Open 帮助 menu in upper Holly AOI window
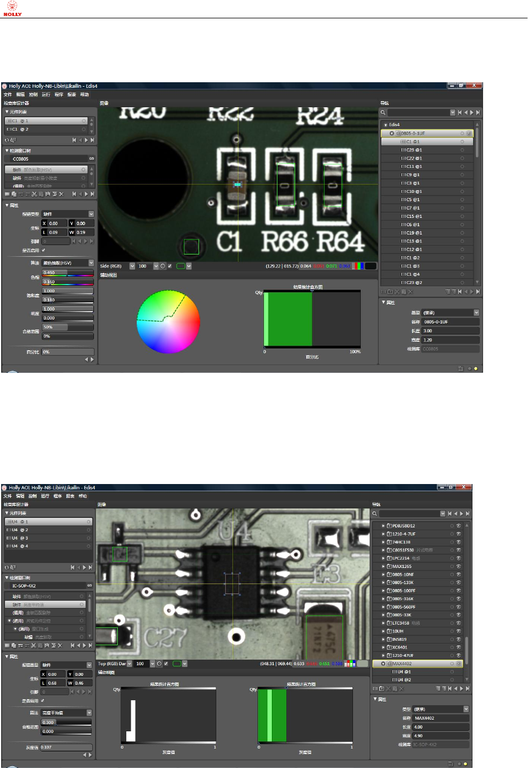This screenshot has height=768, width=532. click(x=84, y=94)
